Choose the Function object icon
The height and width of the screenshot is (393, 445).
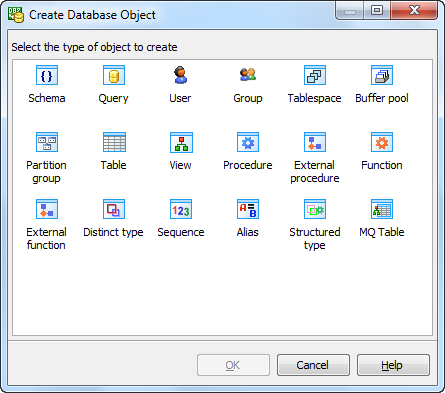[x=382, y=142]
